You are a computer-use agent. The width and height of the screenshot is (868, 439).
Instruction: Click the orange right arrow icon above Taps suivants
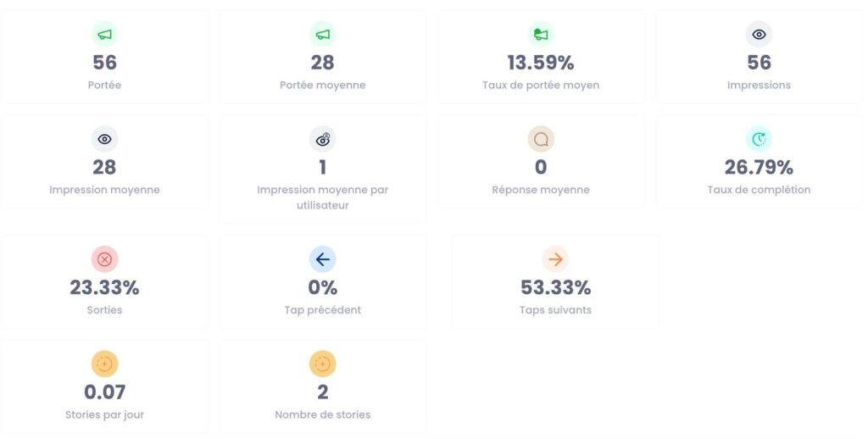pyautogui.click(x=555, y=259)
